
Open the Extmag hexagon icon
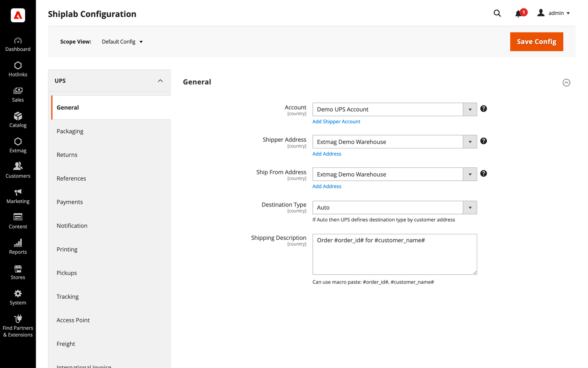(x=18, y=141)
